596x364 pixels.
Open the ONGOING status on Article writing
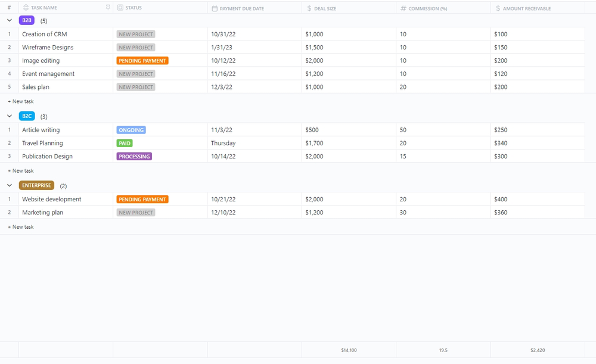(131, 130)
